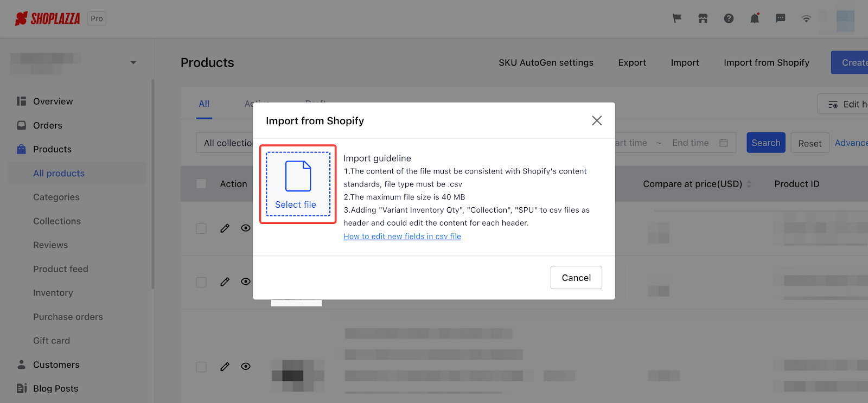
Task: Click the Pro plan badge
Action: pos(97,18)
